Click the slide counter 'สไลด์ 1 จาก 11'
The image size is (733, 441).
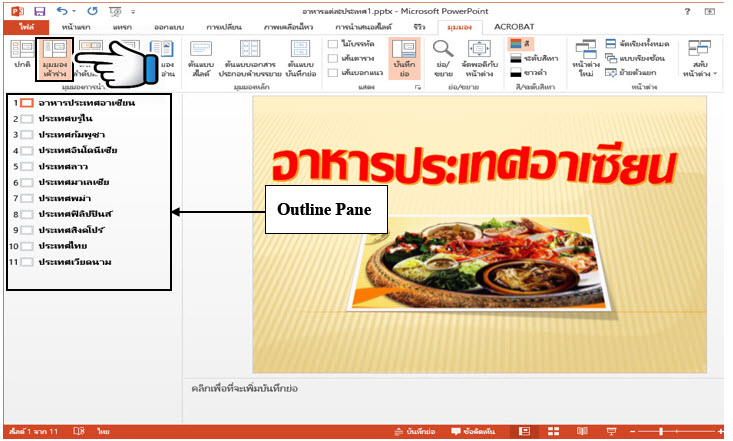(33, 431)
